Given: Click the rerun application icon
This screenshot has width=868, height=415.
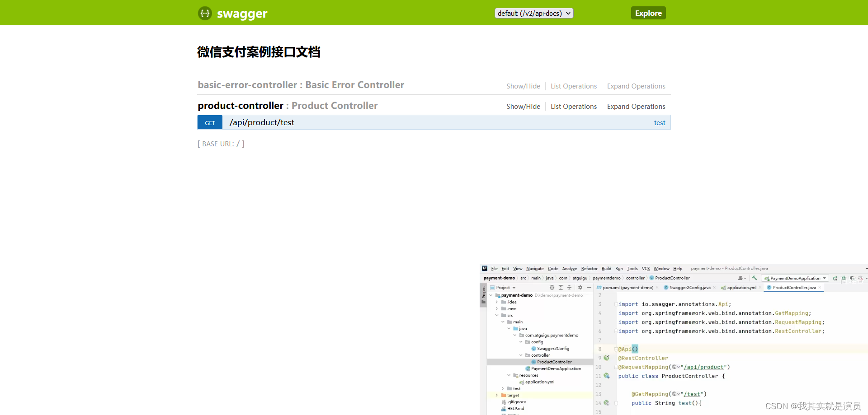Looking at the screenshot, I should point(835,278).
